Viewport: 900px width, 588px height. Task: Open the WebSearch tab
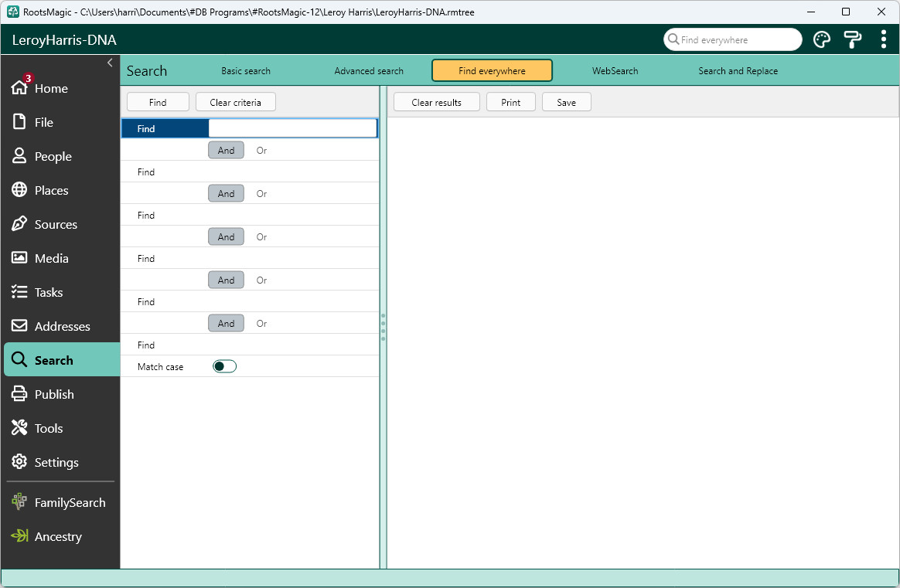tap(615, 71)
